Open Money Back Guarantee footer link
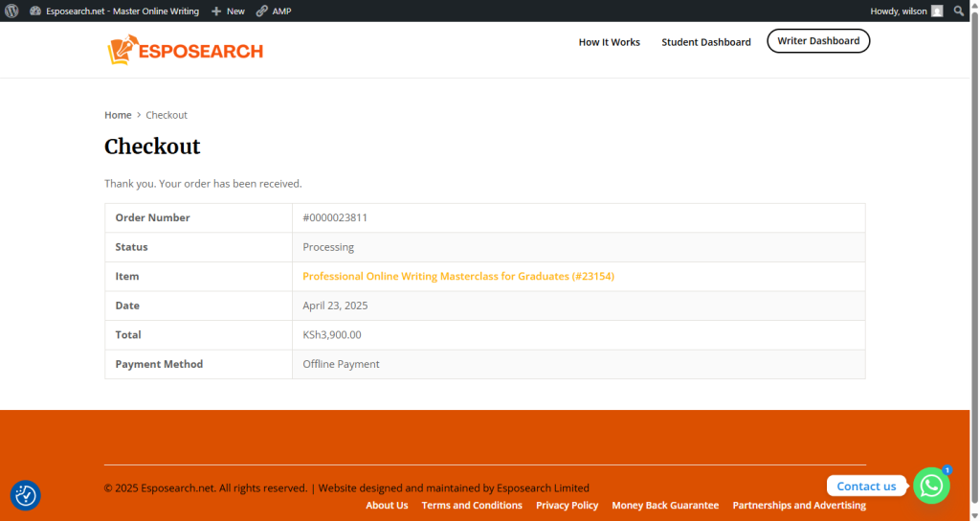 click(665, 506)
